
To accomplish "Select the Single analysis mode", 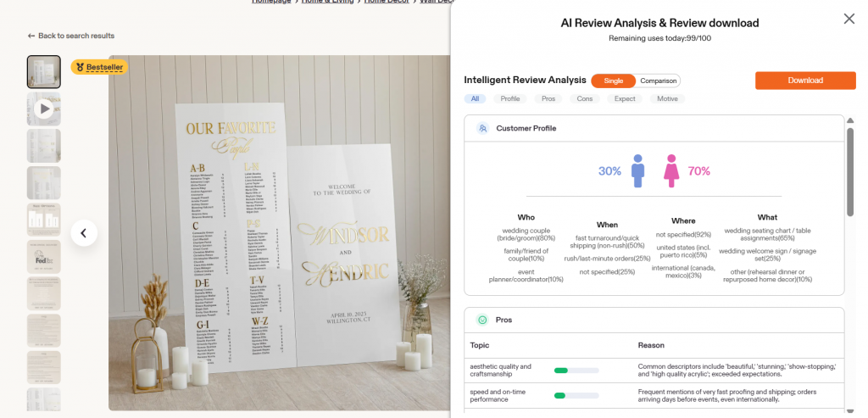I will [x=613, y=81].
